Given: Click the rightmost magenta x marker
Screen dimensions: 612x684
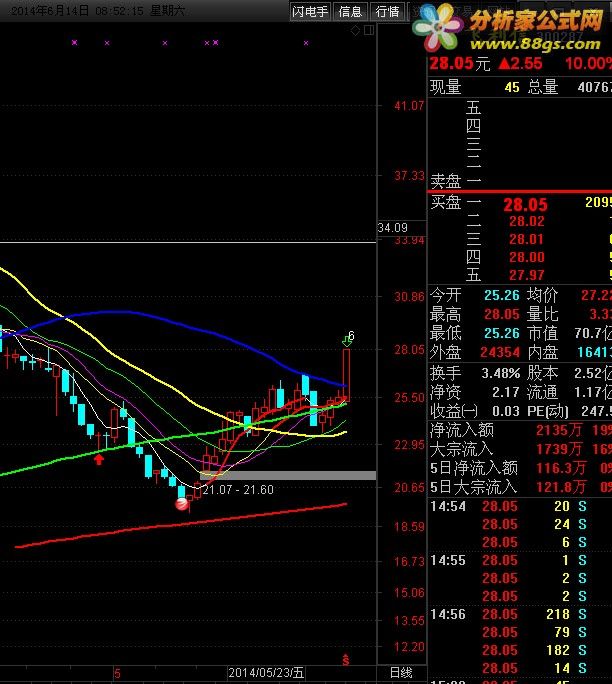Looking at the screenshot, I should click(306, 43).
